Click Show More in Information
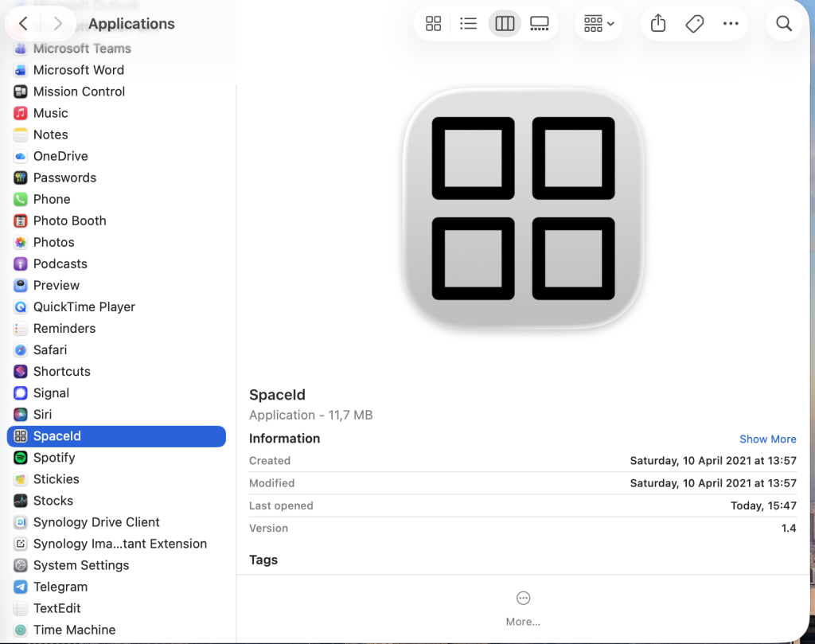 (x=767, y=439)
